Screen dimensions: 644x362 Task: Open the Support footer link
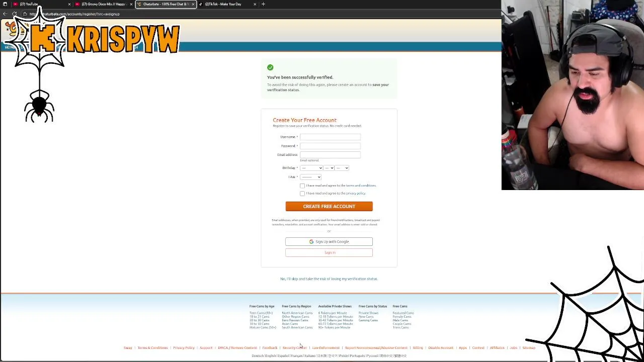coord(206,348)
